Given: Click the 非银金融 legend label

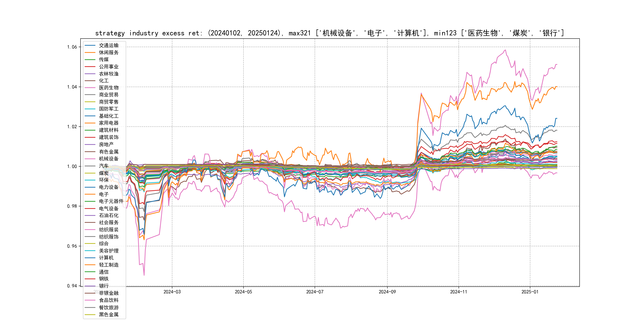Looking at the screenshot, I should point(109,293).
